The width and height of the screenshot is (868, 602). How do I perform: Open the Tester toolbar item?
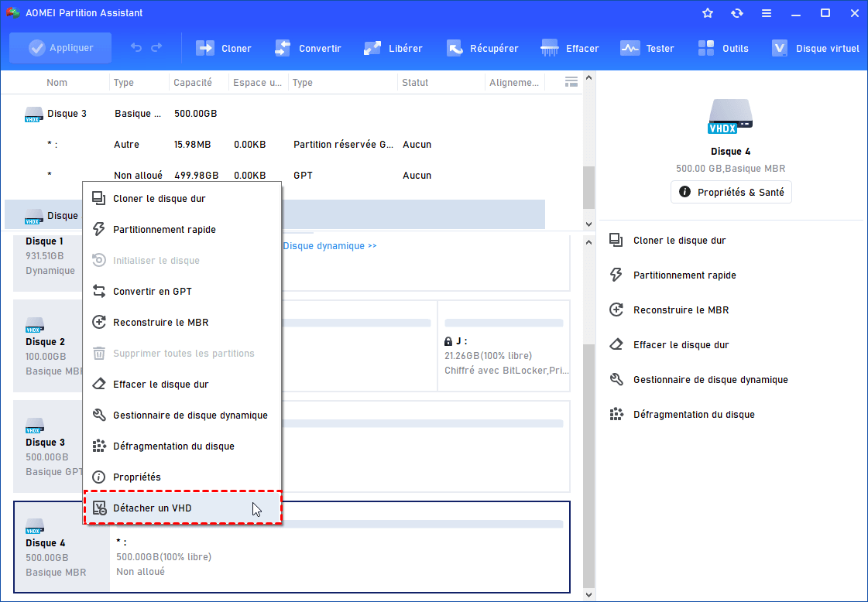pos(647,49)
